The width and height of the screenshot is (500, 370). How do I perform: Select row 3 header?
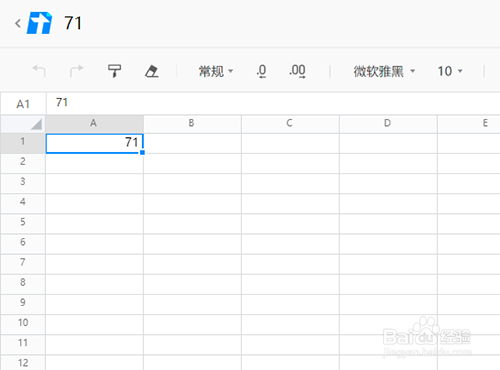23,183
